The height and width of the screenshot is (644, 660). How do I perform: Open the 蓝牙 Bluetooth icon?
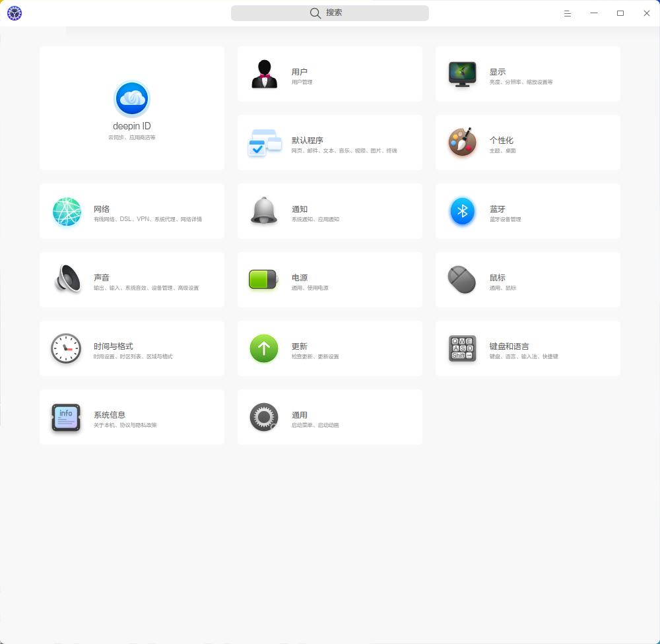(x=462, y=211)
